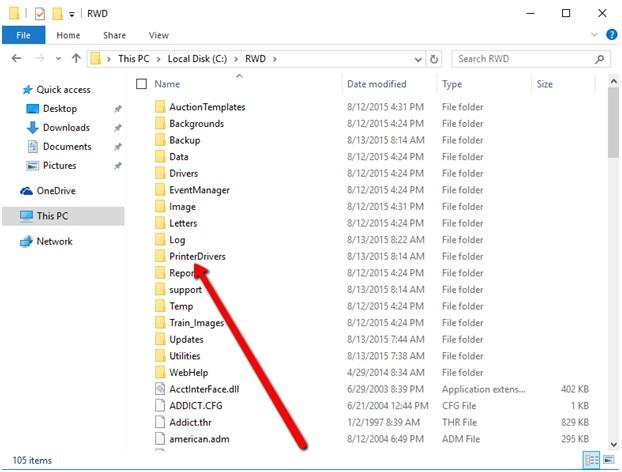Expand the ribbon with the chevron
The width and height of the screenshot is (622, 472).
click(x=594, y=35)
